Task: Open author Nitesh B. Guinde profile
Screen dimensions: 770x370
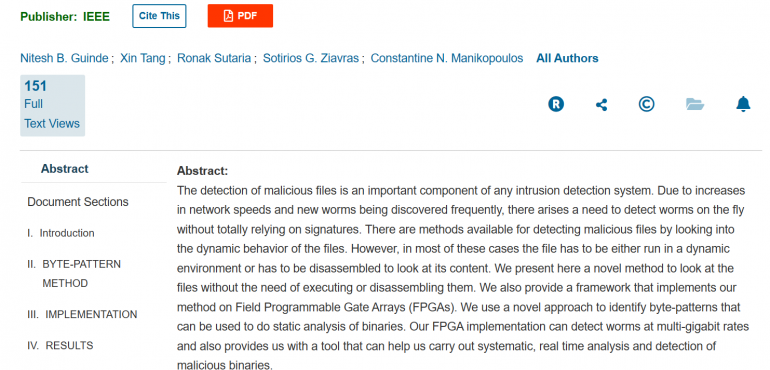Action: click(64, 58)
